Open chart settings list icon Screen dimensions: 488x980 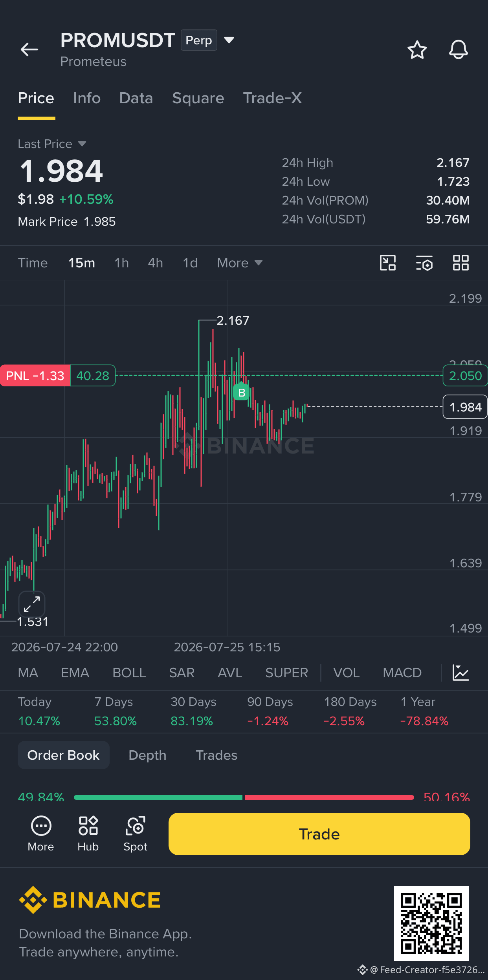(424, 263)
